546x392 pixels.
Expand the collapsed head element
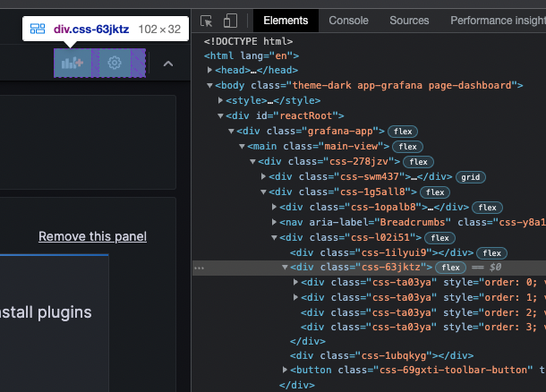coord(209,70)
